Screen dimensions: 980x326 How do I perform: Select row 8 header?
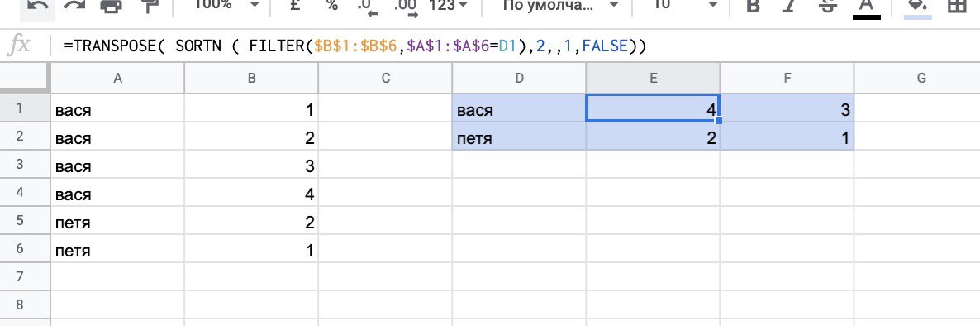[25, 304]
